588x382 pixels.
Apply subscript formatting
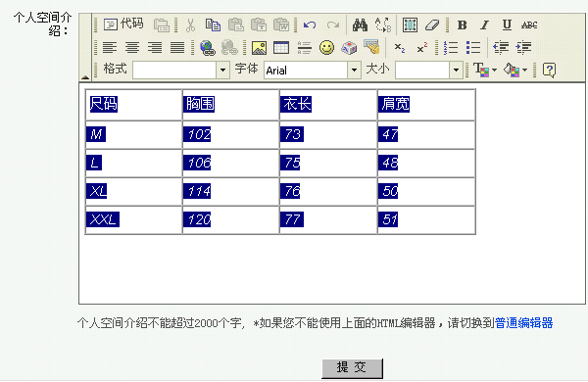400,48
